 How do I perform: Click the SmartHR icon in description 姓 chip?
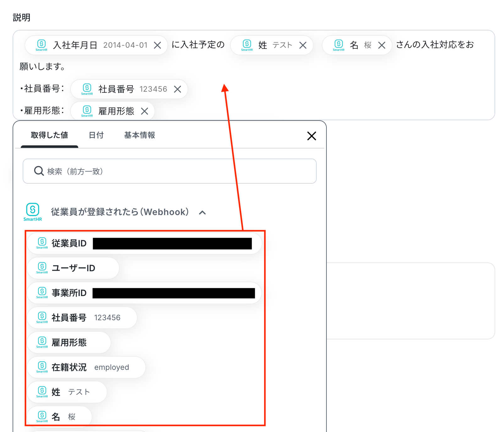[x=247, y=45]
